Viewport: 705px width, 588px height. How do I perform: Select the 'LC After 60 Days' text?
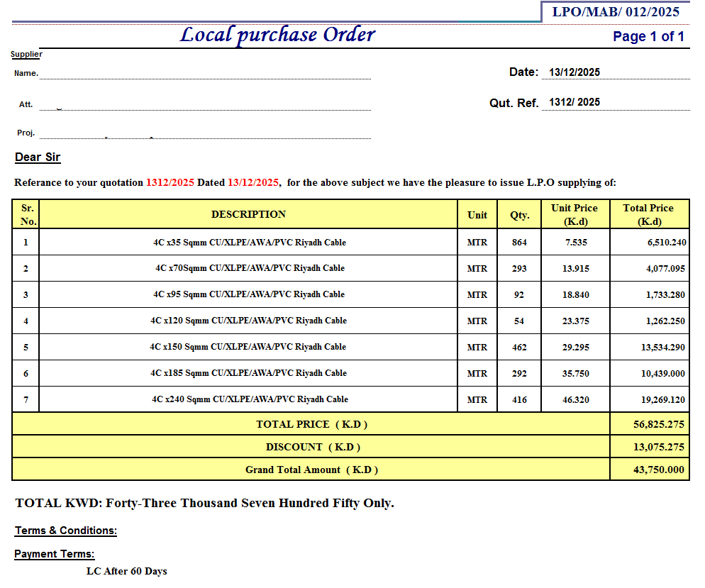[x=127, y=572]
